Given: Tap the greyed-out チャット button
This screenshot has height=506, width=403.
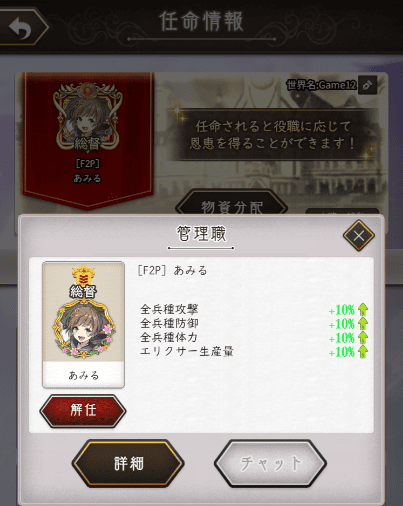Looking at the screenshot, I should [x=270, y=463].
